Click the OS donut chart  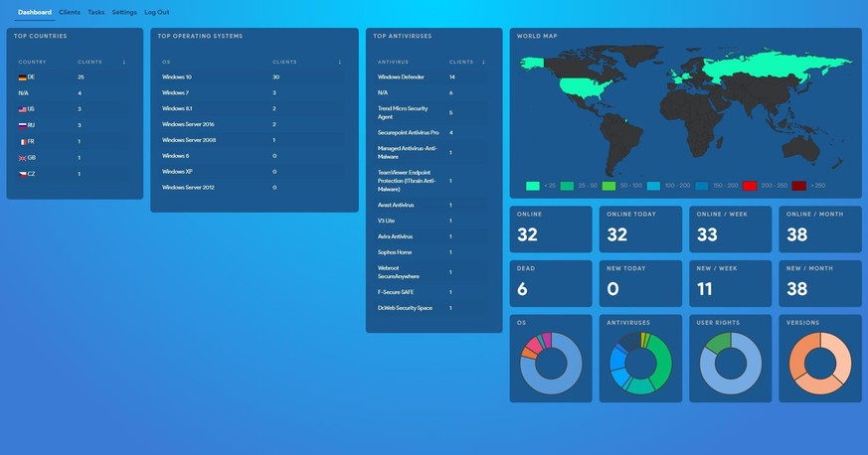[x=551, y=364]
